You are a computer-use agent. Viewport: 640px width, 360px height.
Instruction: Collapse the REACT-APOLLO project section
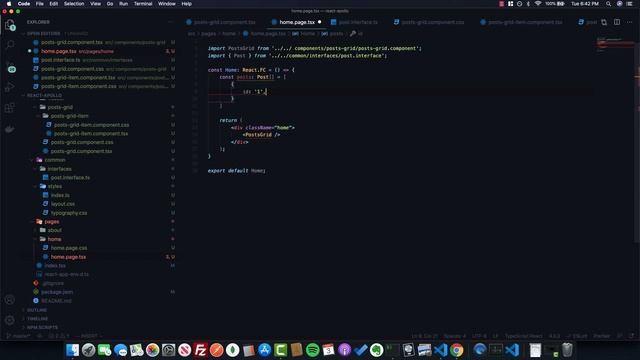pos(44,96)
